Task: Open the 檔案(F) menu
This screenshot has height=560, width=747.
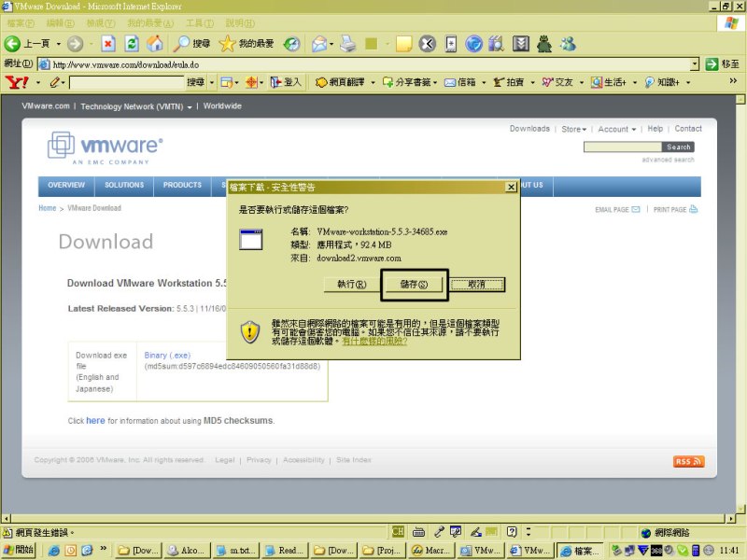Action: point(21,22)
